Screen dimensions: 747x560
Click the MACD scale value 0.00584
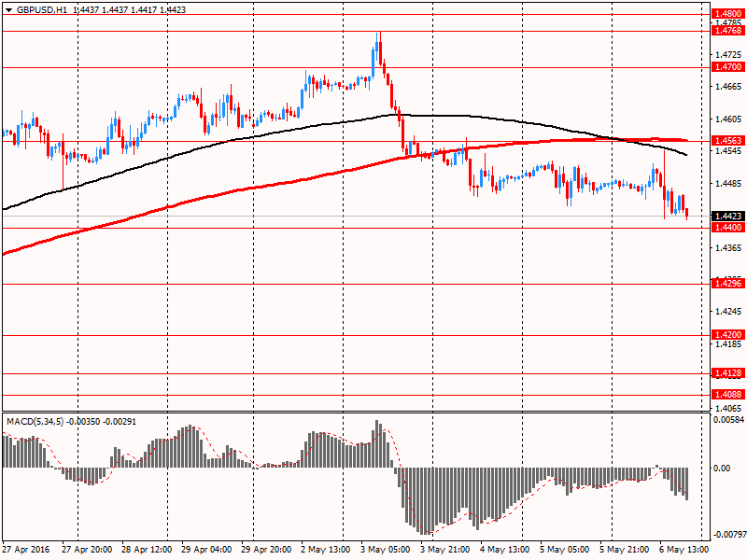[728, 420]
